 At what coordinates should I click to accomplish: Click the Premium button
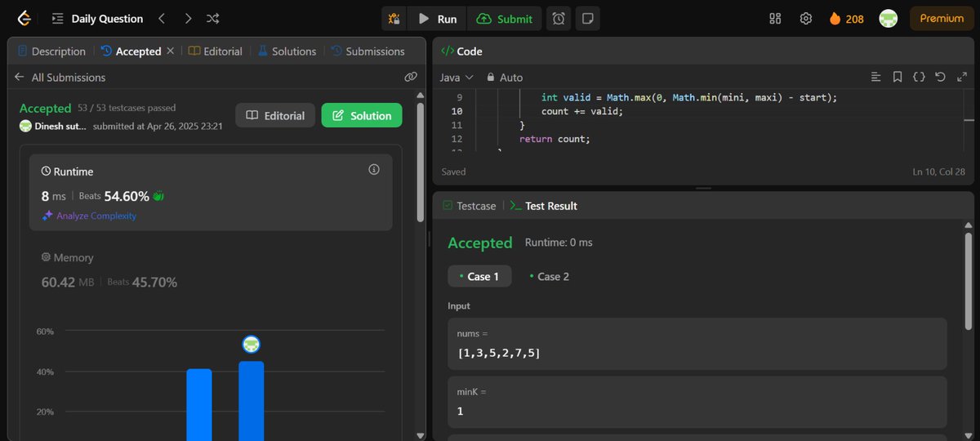(942, 19)
